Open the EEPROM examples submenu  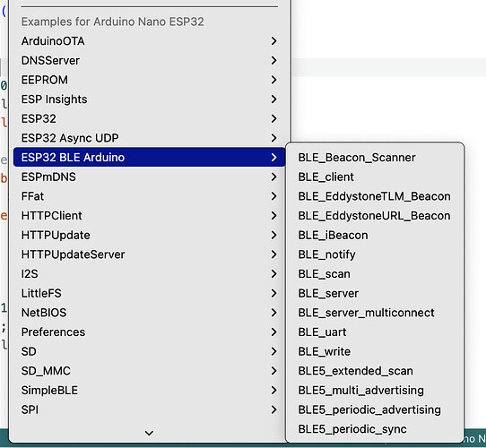tap(149, 80)
